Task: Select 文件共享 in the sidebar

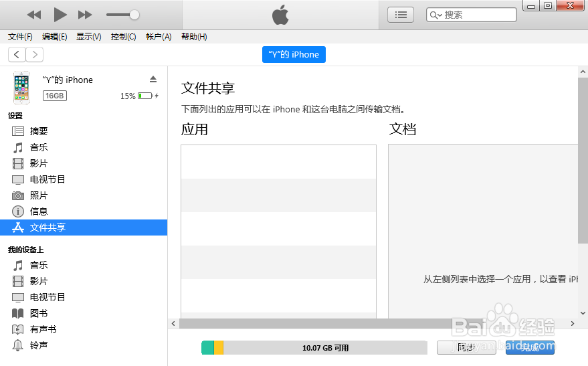Action: [84, 227]
